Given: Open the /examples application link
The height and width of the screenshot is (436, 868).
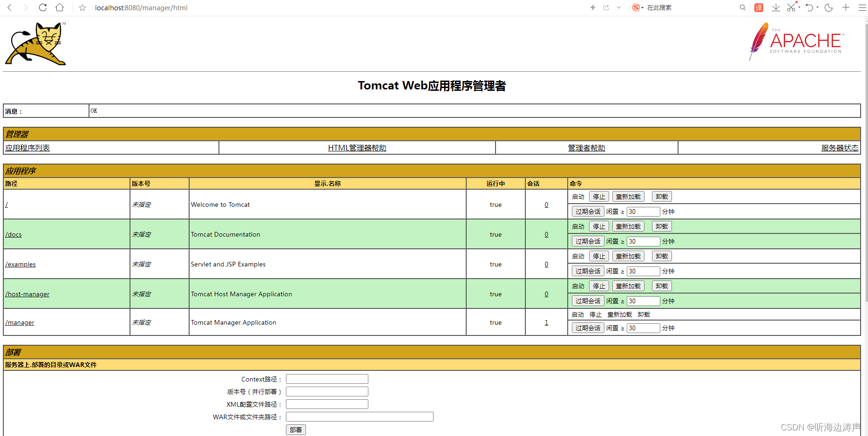Looking at the screenshot, I should pyautogui.click(x=20, y=264).
